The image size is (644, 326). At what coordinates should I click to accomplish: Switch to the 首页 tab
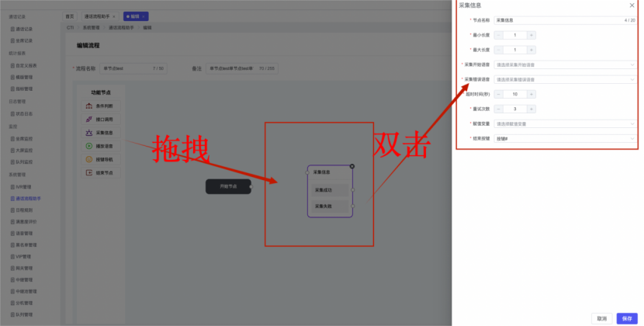click(x=70, y=16)
